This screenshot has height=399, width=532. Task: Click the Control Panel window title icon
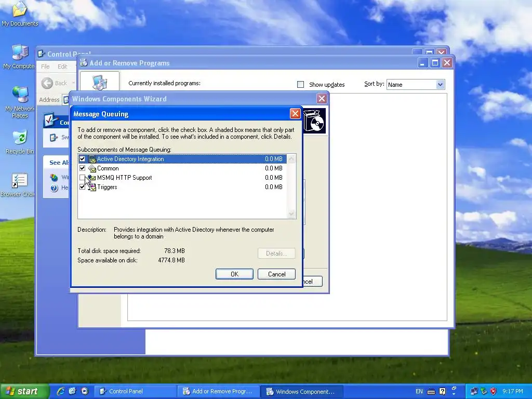42,54
